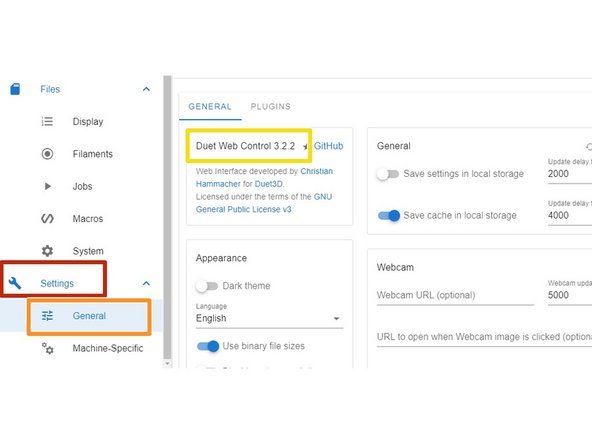Open the Display page

tap(88, 122)
